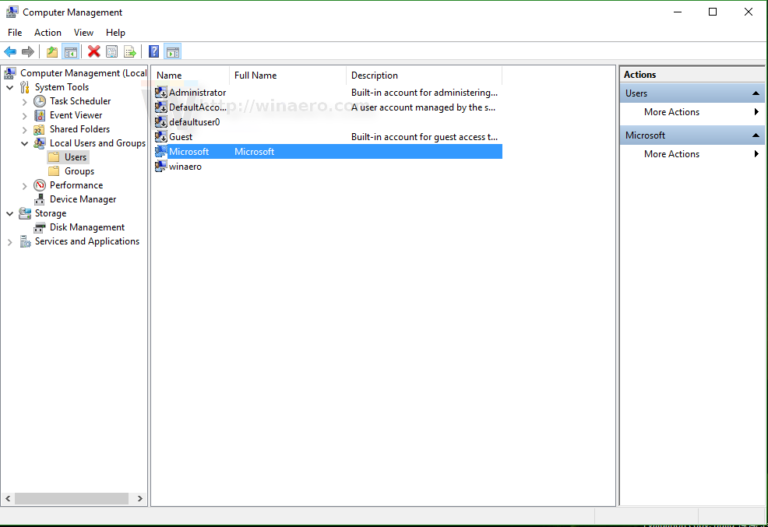Click More Actions under Microsoft section

pyautogui.click(x=671, y=154)
